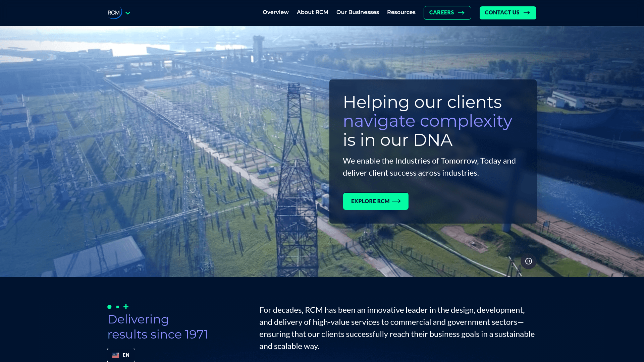The height and width of the screenshot is (362, 644).
Task: Open the Our Businesses dropdown
Action: pos(358,12)
